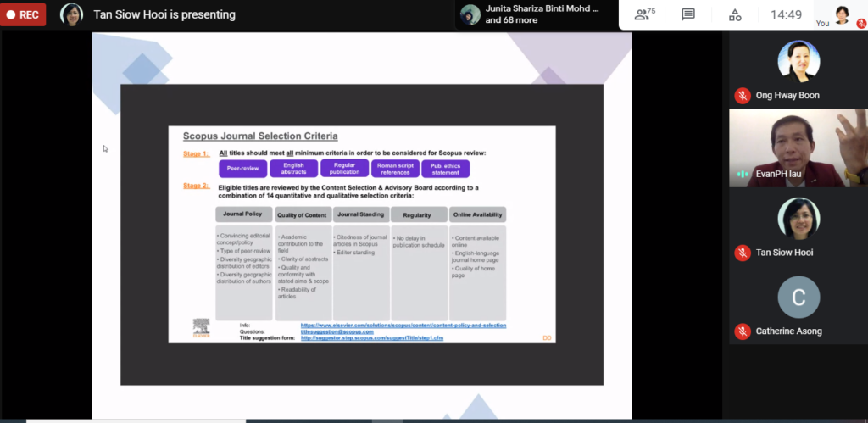
Task: Open the activities shapes icon
Action: point(735,14)
